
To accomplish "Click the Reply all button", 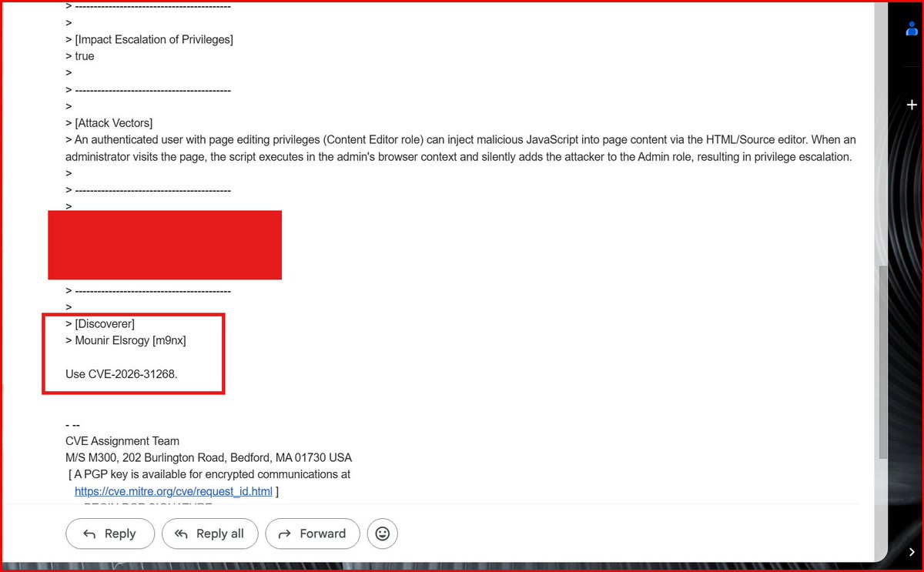I will click(210, 534).
